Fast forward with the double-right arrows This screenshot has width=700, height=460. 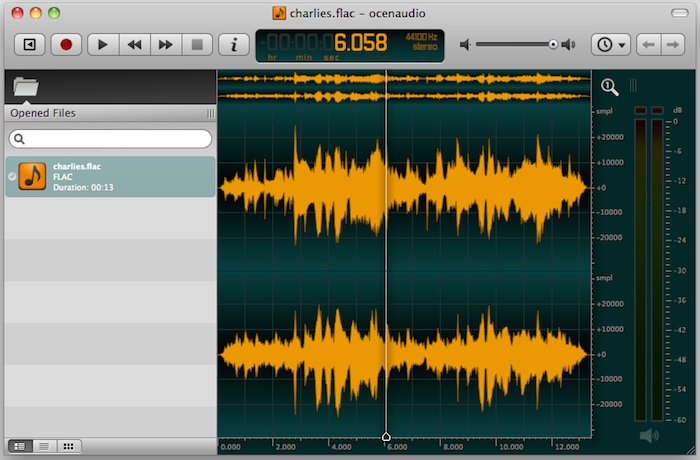coord(166,45)
